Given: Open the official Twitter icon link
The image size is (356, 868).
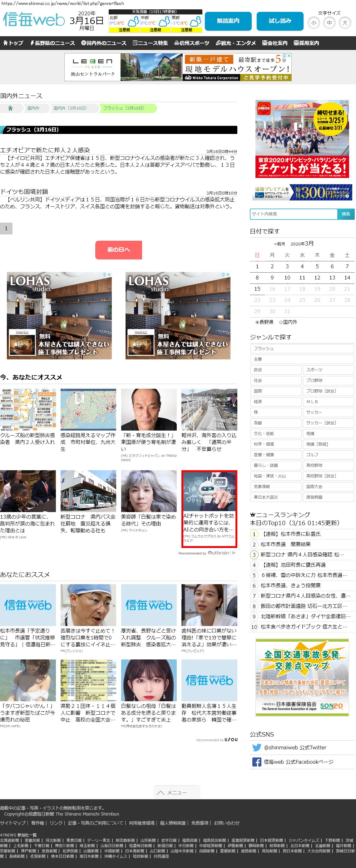Looking at the screenshot, I should [x=257, y=747].
